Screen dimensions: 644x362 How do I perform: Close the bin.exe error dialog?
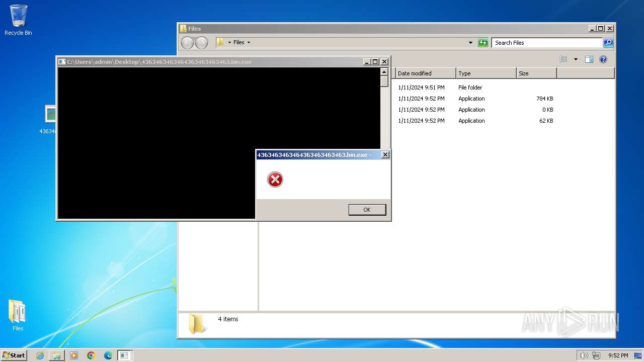coord(385,155)
